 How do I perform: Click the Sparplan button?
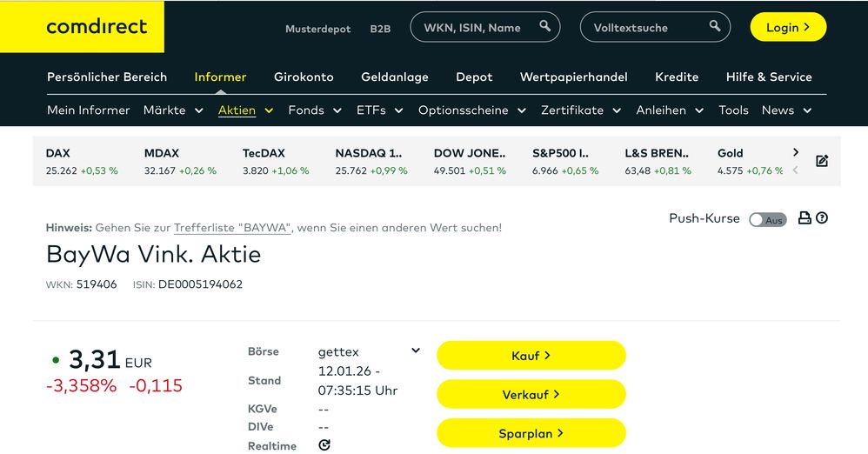531,433
